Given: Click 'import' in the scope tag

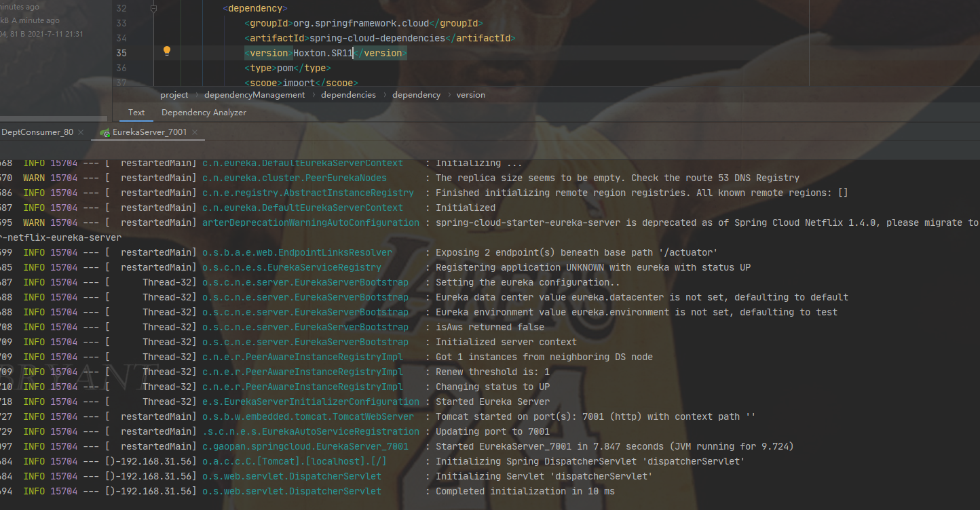Looking at the screenshot, I should point(299,83).
